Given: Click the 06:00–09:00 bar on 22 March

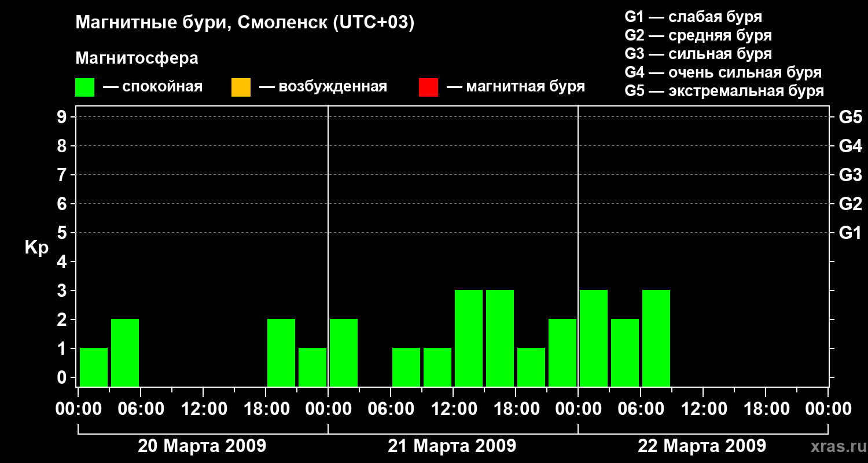Looking at the screenshot, I should 656,338.
